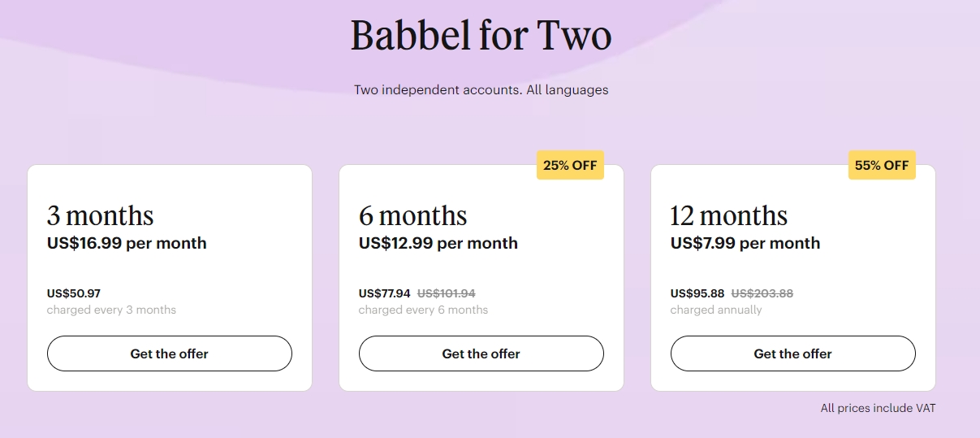Click Get the offer for 12 months plan
The width and height of the screenshot is (980, 438).
pos(792,353)
